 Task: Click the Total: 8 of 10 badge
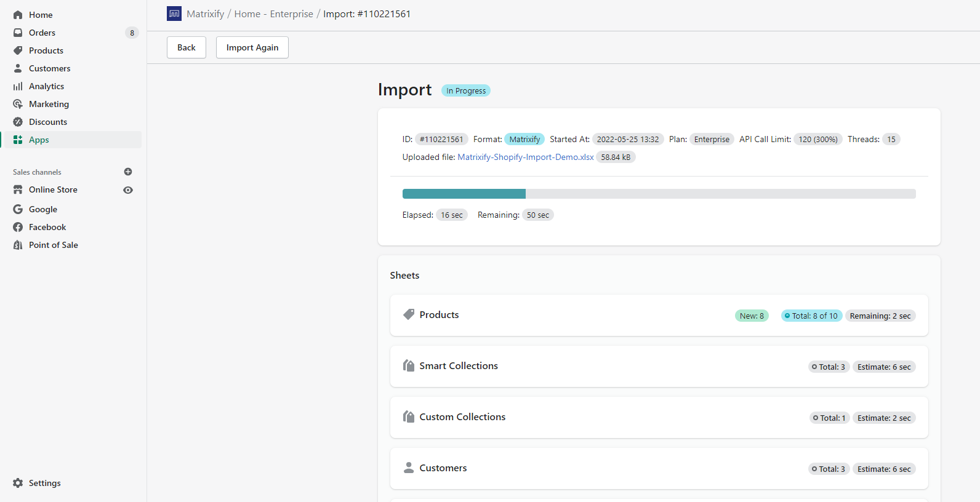click(x=811, y=316)
